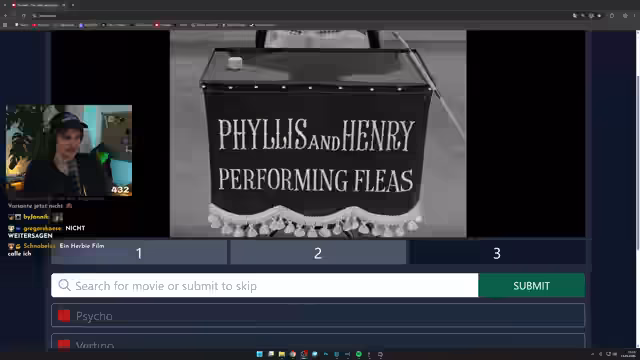Click the Vertigo guess entry
The width and height of the screenshot is (640, 360).
pyautogui.click(x=318, y=341)
